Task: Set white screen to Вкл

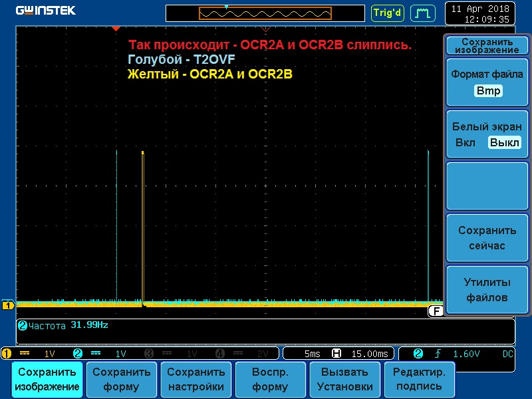Action: (465, 143)
